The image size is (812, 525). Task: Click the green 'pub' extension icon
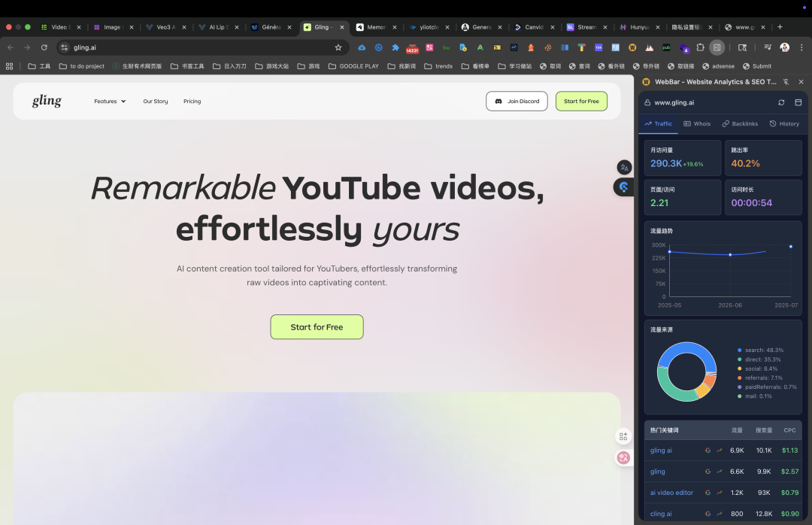[666, 47]
